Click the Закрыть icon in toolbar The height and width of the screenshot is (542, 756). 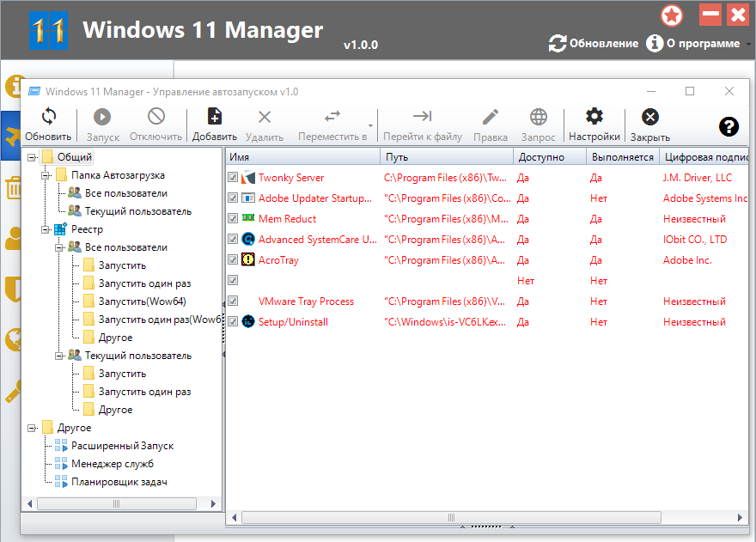coord(650,117)
